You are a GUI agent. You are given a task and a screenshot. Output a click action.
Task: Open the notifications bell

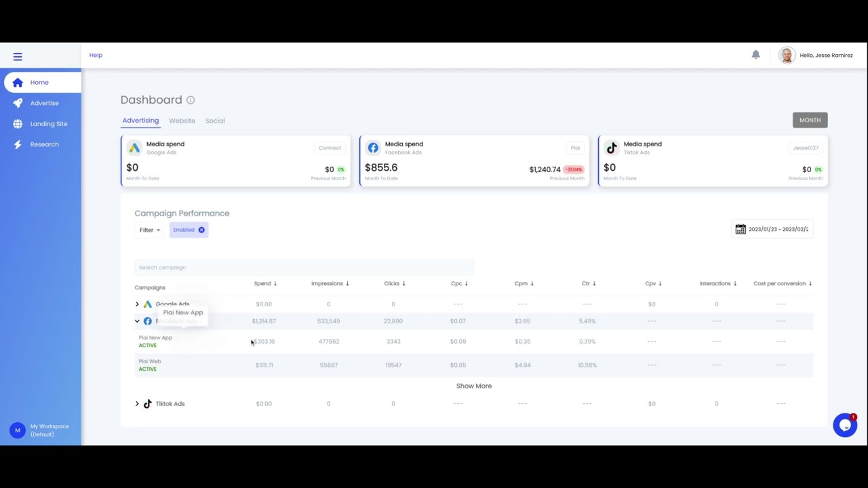(755, 55)
